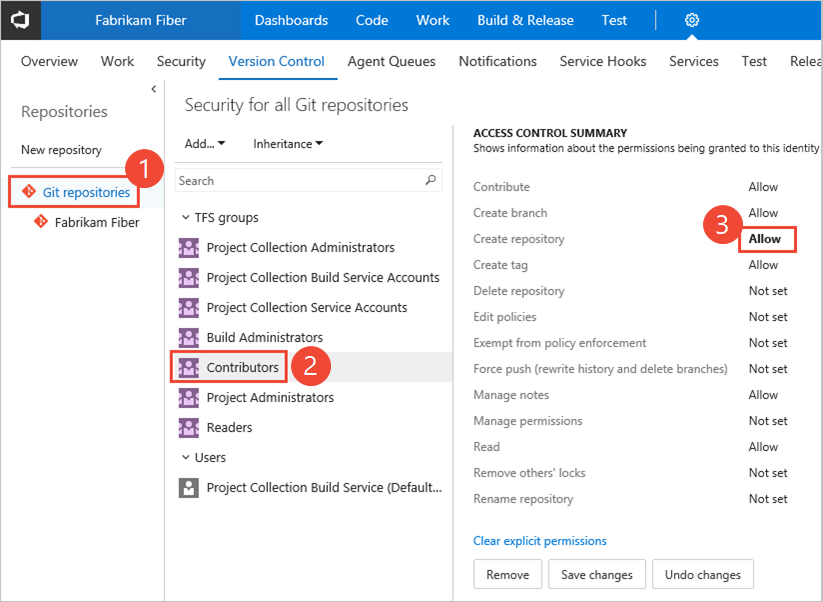The height and width of the screenshot is (602, 823).
Task: Switch to the Agent Queues tab
Action: pos(391,61)
